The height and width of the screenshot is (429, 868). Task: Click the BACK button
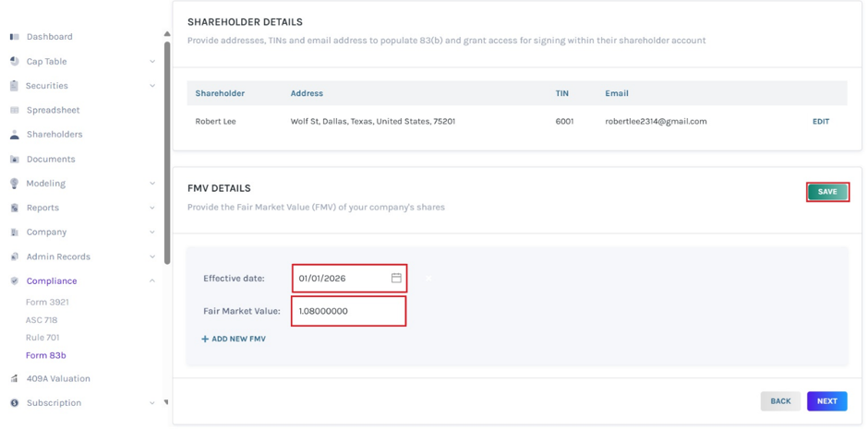tap(780, 401)
